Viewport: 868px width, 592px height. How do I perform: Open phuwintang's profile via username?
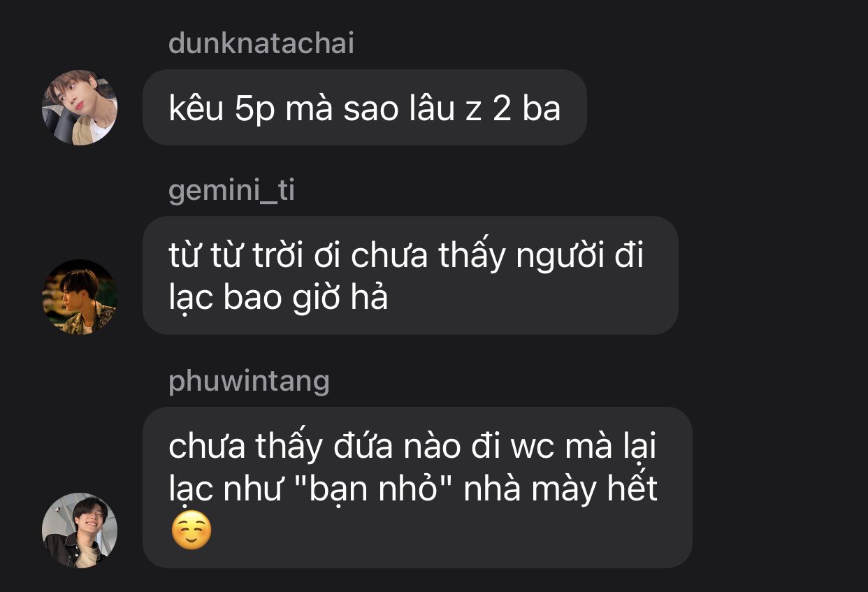tap(249, 382)
